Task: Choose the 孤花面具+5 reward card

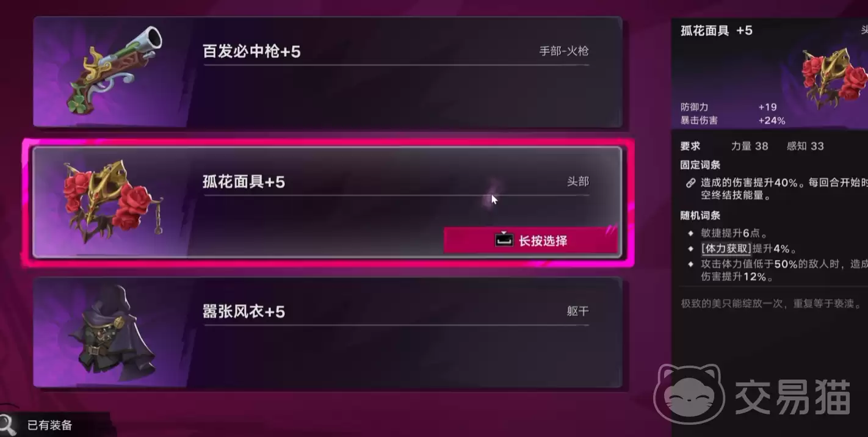Action: (328, 202)
